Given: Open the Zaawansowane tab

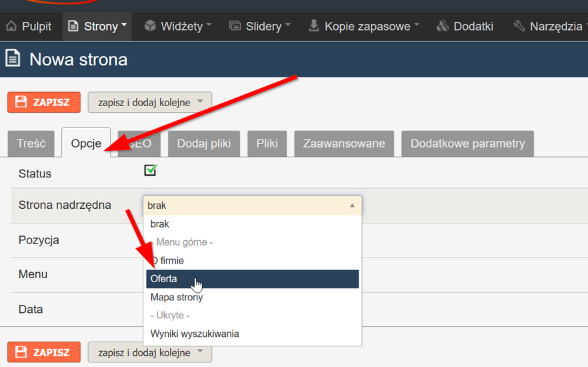Looking at the screenshot, I should (344, 143).
